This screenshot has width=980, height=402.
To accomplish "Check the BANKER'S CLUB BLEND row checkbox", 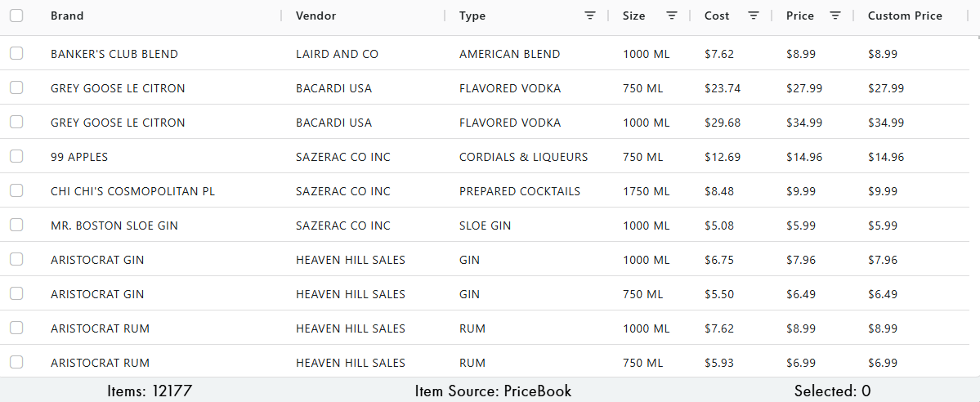I will tap(16, 53).
